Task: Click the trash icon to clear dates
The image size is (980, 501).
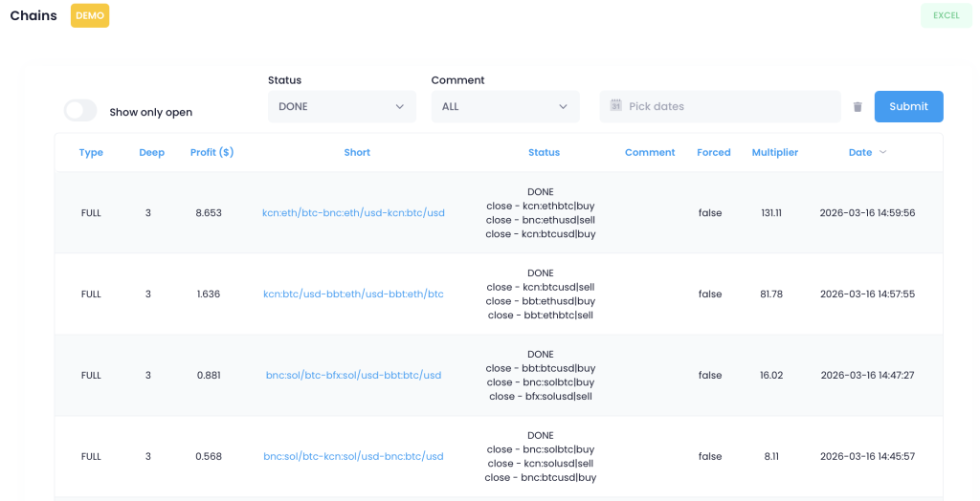Action: tap(857, 107)
